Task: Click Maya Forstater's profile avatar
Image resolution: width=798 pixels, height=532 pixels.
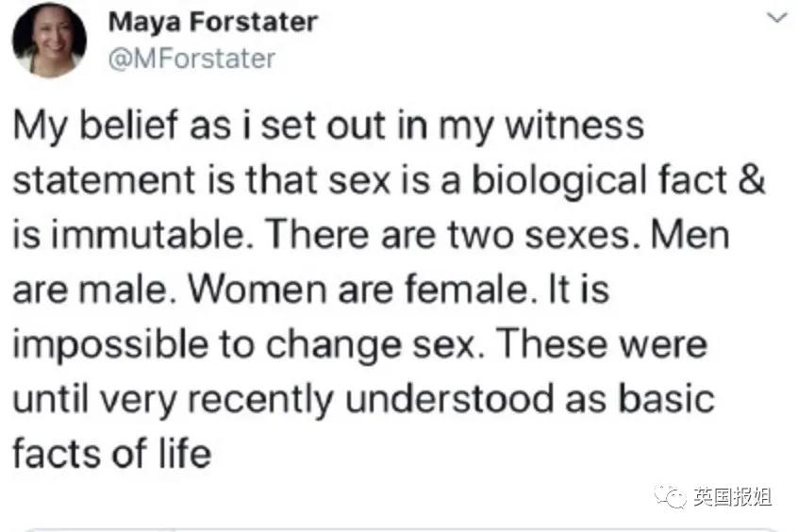Action: [x=49, y=40]
